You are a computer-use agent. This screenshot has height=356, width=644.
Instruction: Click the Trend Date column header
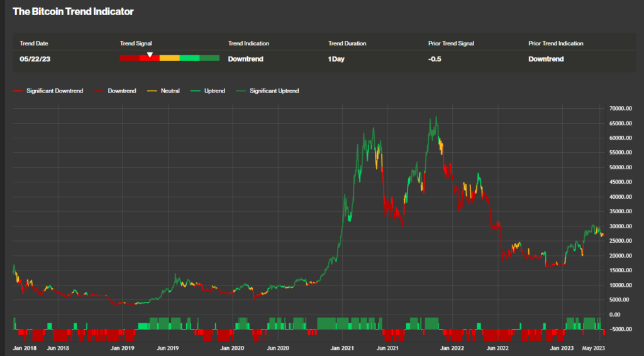pyautogui.click(x=34, y=43)
